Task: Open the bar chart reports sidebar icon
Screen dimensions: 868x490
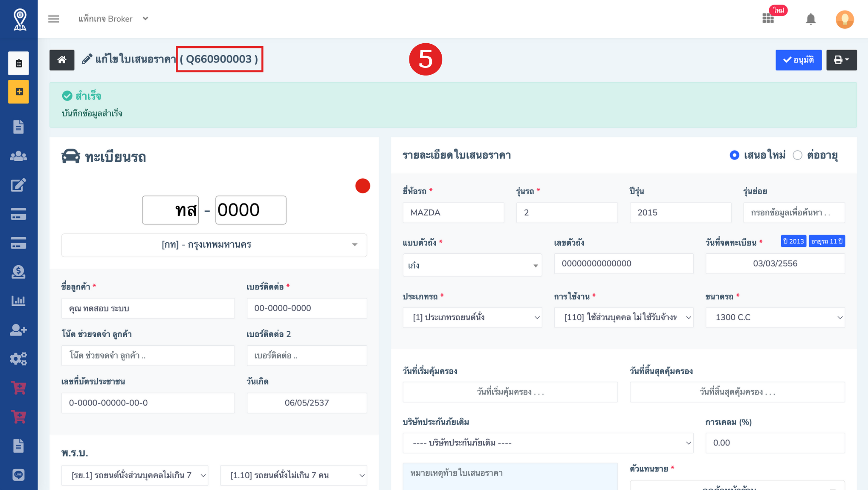Action: pos(19,301)
